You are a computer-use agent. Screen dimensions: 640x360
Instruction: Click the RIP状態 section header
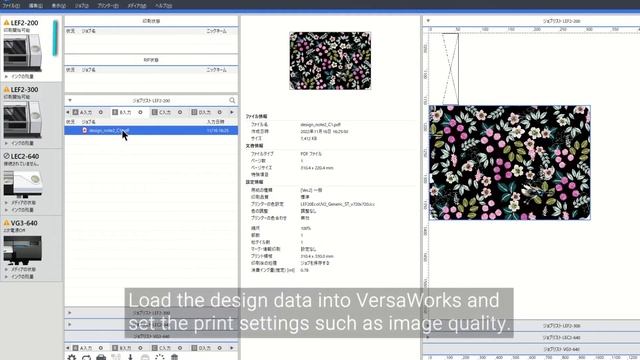(x=151, y=60)
